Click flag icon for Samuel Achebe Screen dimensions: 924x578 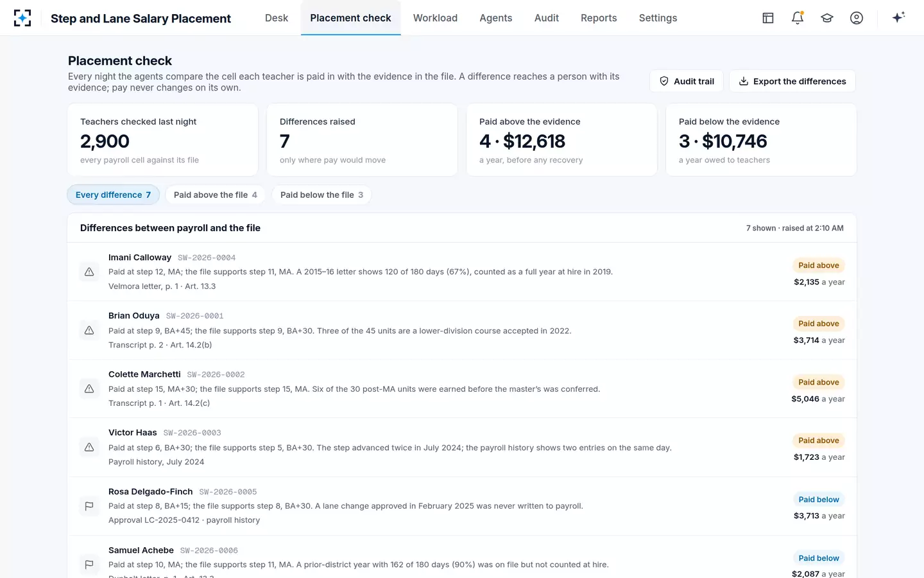tap(89, 565)
